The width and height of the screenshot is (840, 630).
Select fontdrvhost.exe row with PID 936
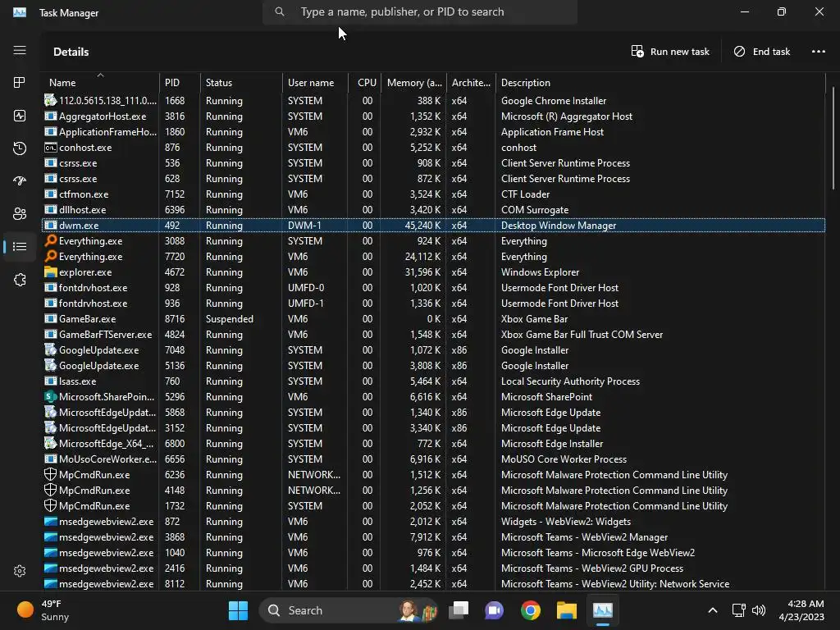[433, 304]
